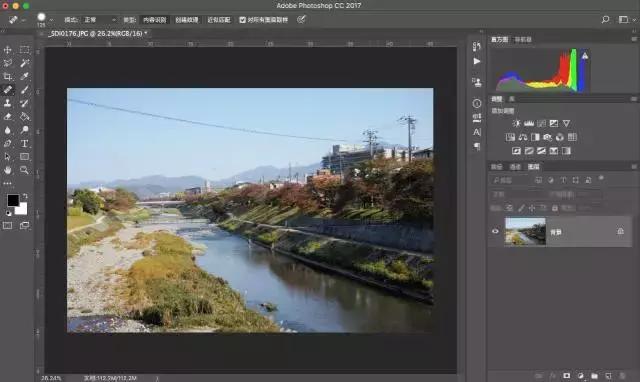Select the Blur tool
Screen dimensions: 640x382
[x=7, y=130]
